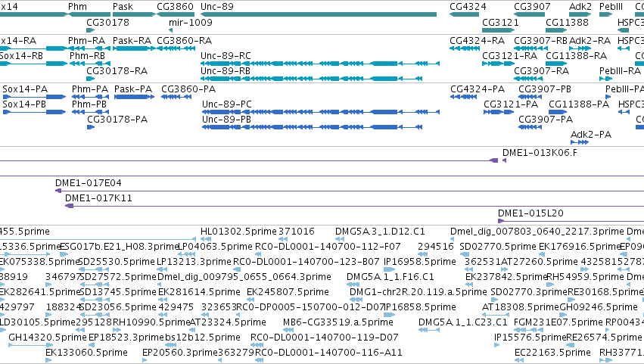Click the MB6-CG33519.a.5prime EST label
The height and width of the screenshot is (364, 644).
click(x=338, y=322)
